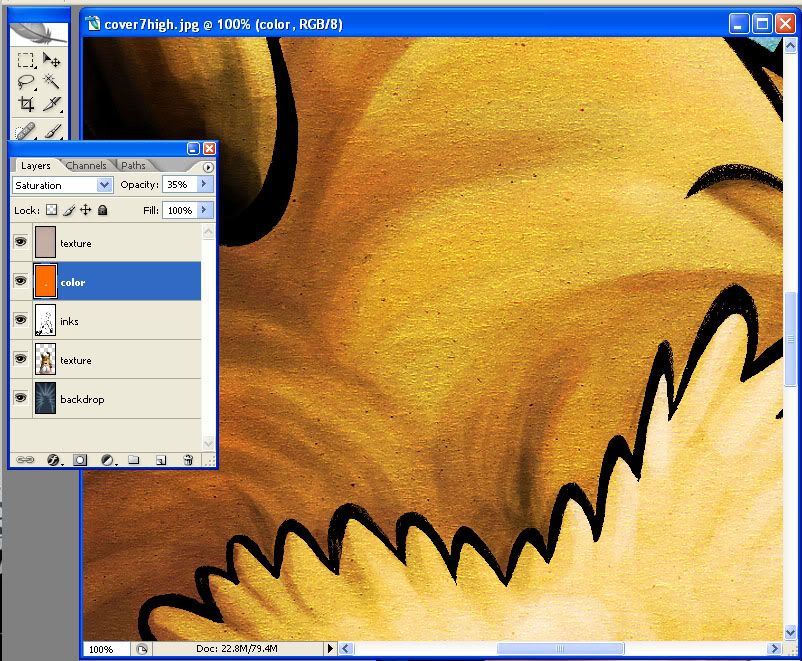Screen dimensions: 802x661
Task: Toggle the lock transparent pixels option
Action: point(52,211)
